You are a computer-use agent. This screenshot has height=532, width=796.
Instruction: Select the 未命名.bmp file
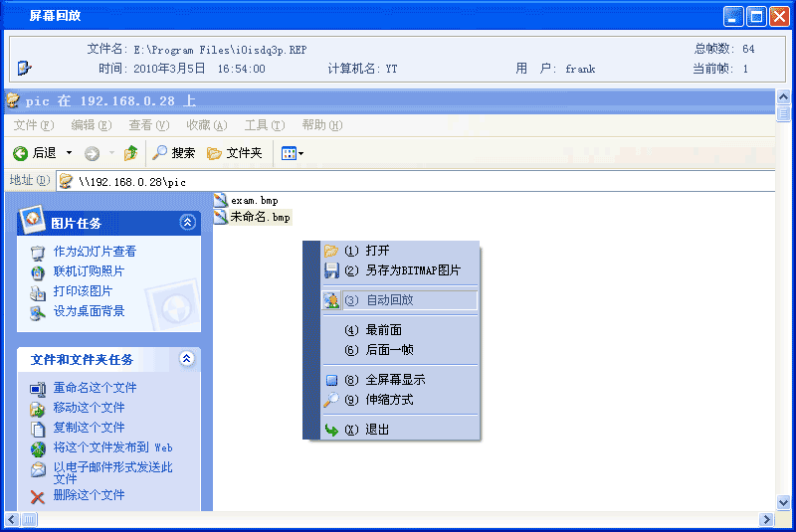(259, 217)
